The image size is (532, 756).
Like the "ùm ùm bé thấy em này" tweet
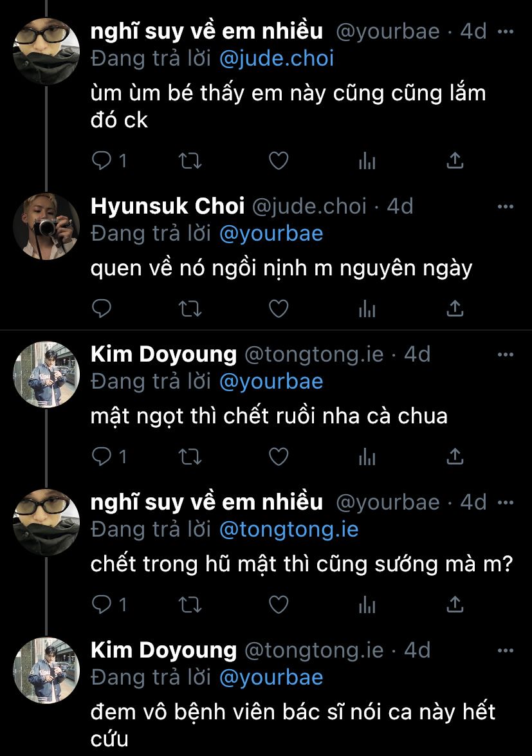(278, 161)
